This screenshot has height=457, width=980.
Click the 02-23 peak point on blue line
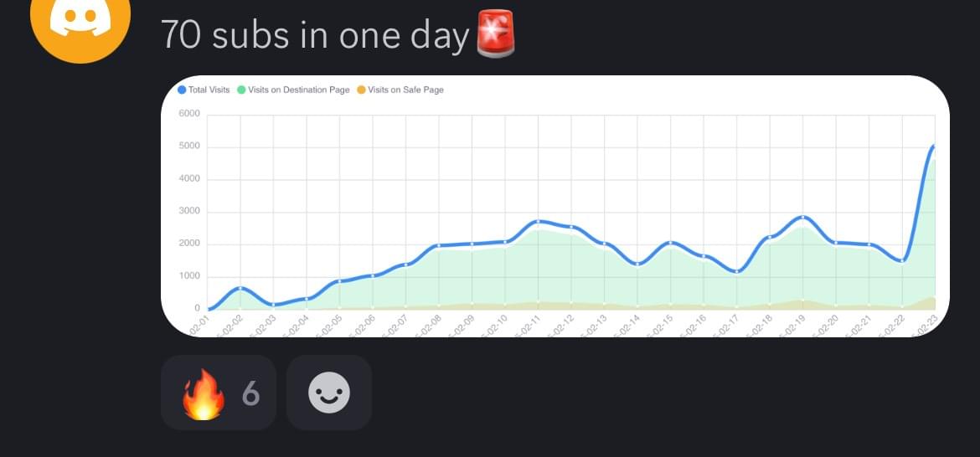[x=934, y=146]
